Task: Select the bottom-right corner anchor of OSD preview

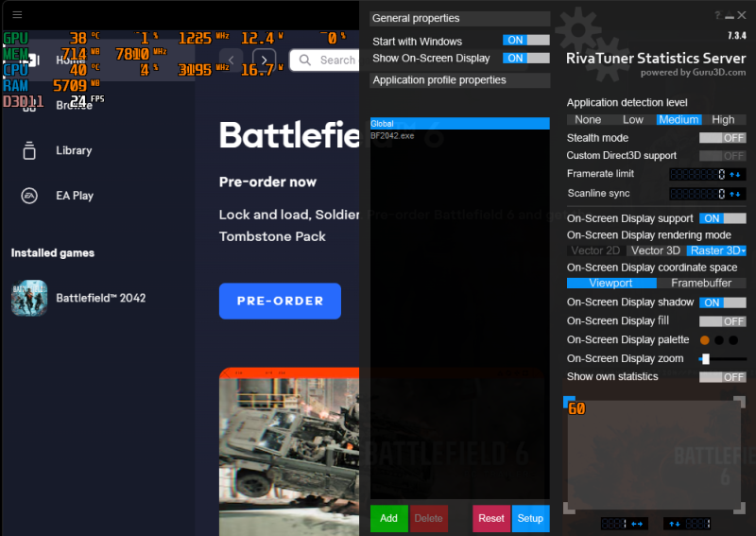Action: (x=739, y=508)
